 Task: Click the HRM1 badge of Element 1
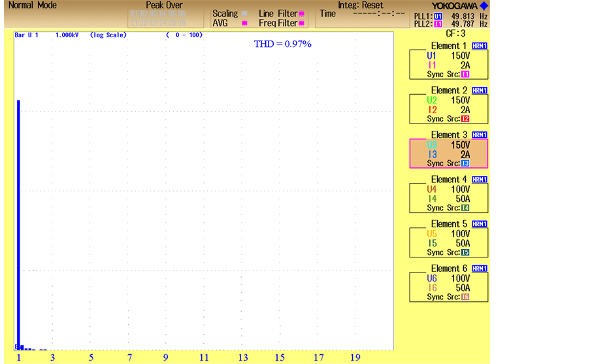tap(480, 46)
